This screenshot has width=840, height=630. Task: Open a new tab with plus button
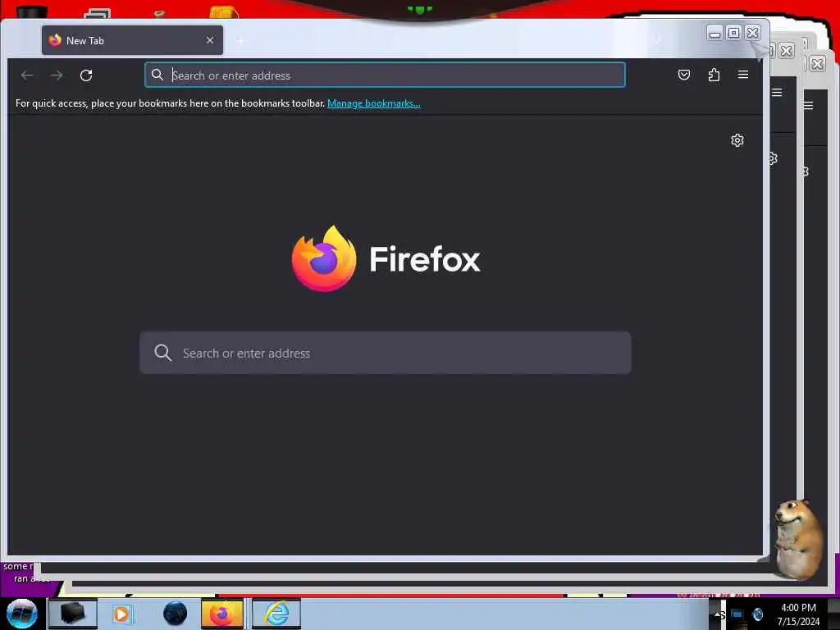[x=240, y=41]
